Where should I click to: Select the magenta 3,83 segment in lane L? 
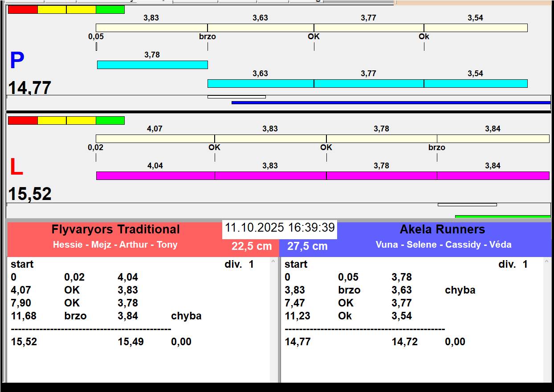(270, 176)
